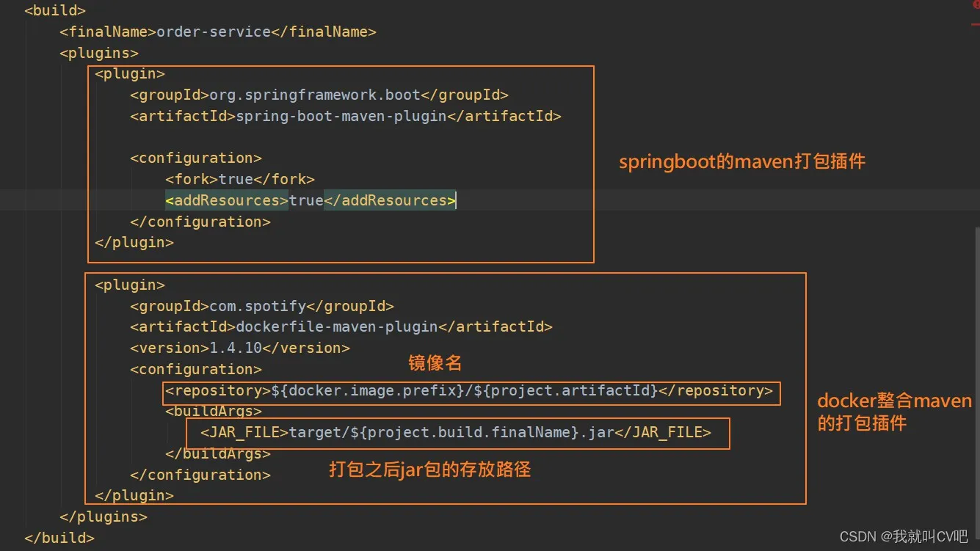Click the closing </build> tag line
The image size is (980, 551).
[x=59, y=538]
